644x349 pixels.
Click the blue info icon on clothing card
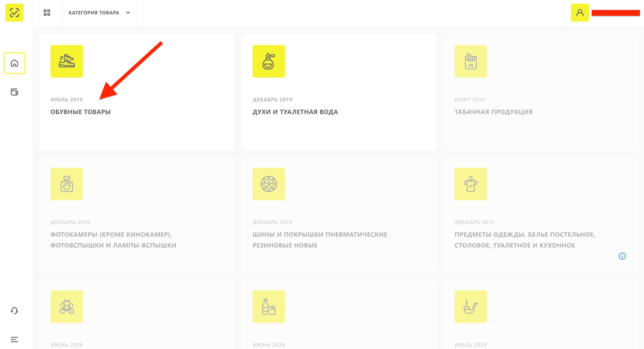coord(622,256)
